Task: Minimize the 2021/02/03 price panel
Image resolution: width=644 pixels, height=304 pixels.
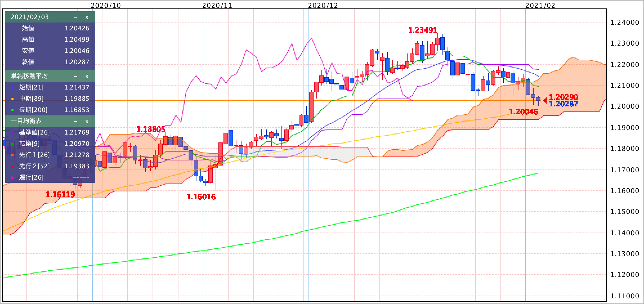Action: click(x=75, y=17)
